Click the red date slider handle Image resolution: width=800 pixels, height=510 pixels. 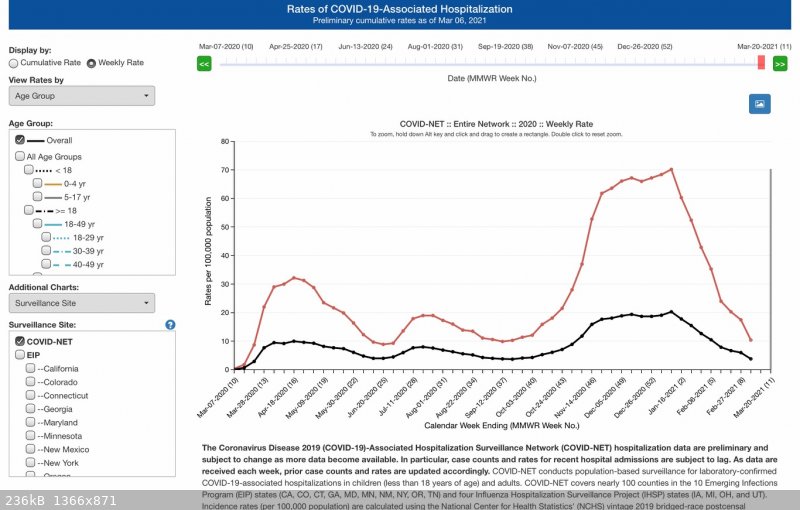[761, 63]
